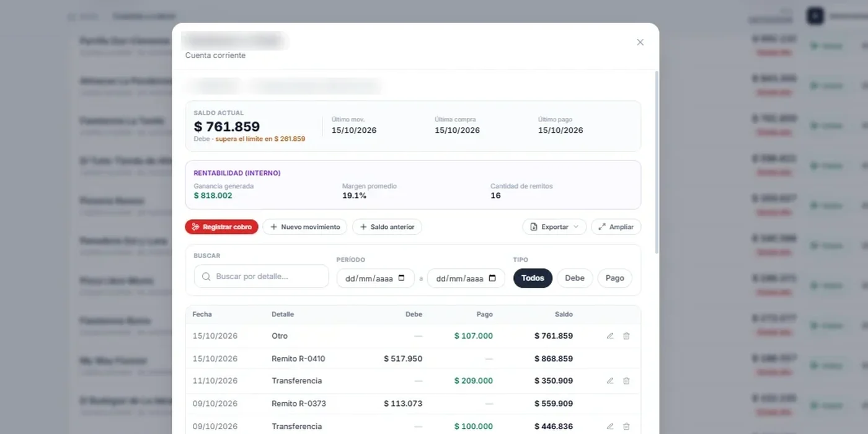Delete the Transferencia payment of $ 100.000
Viewport: 868px width, 434px height.
tap(626, 427)
